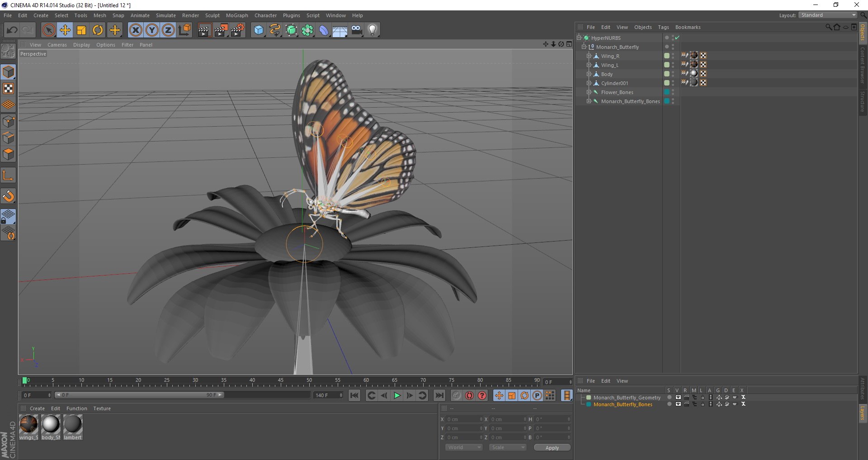Add a Floor environment object
868x460 pixels.
point(340,30)
